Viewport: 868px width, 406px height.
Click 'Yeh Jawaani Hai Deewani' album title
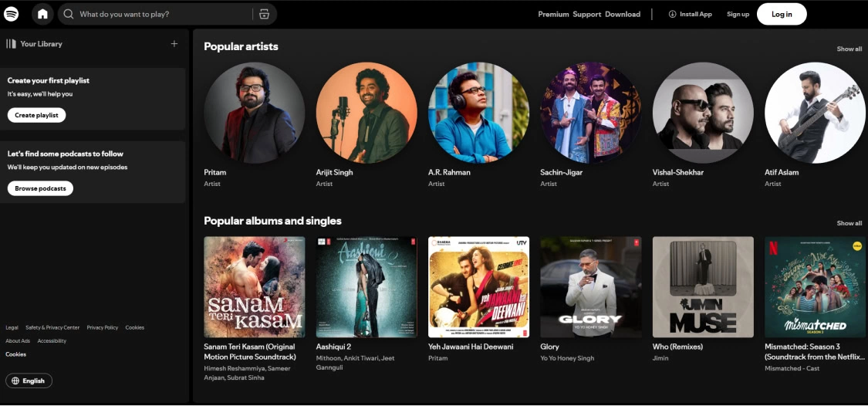(471, 347)
